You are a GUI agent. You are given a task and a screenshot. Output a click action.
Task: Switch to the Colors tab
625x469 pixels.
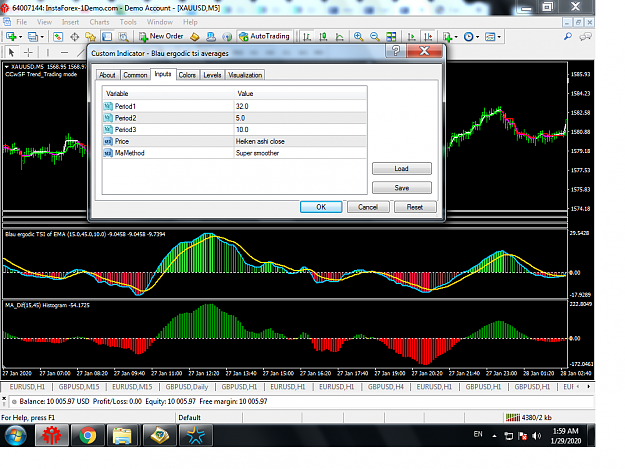187,75
